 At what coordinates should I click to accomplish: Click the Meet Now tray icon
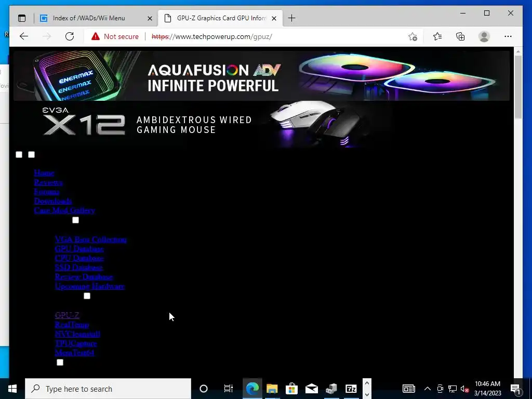pyautogui.click(x=440, y=389)
